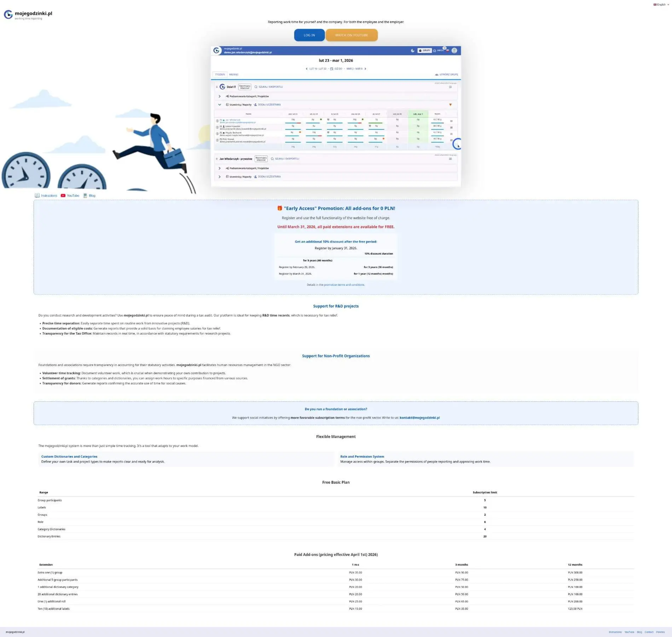Screen dimensions: 672x637
Task: Click the Polish flag in demo header
Action: 447,51
